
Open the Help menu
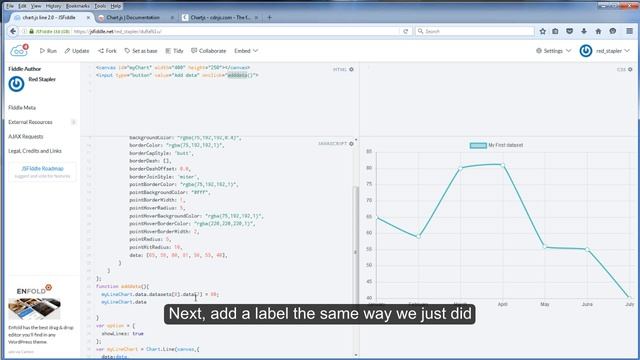[x=116, y=6]
